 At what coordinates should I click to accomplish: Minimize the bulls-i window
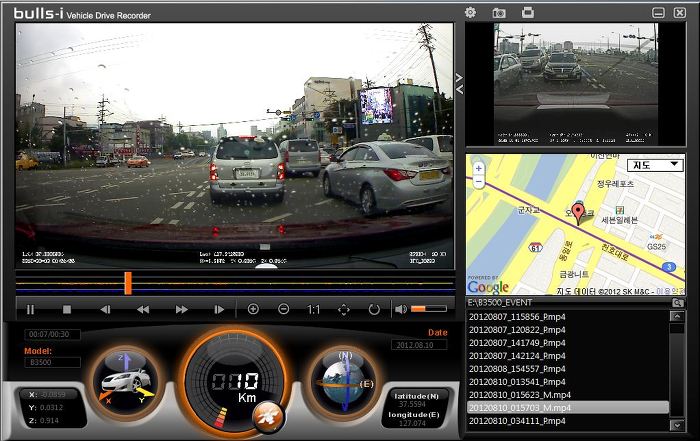click(x=658, y=13)
